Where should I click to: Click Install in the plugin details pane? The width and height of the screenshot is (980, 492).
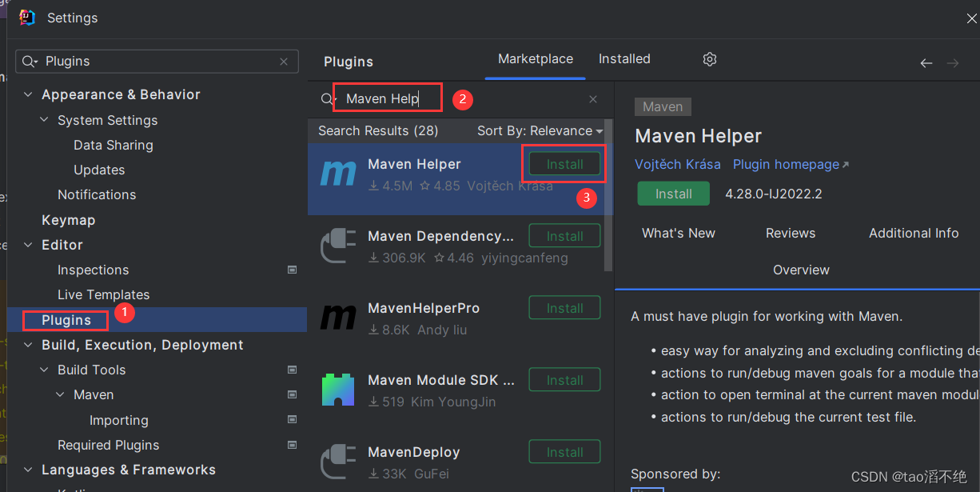[x=674, y=194]
